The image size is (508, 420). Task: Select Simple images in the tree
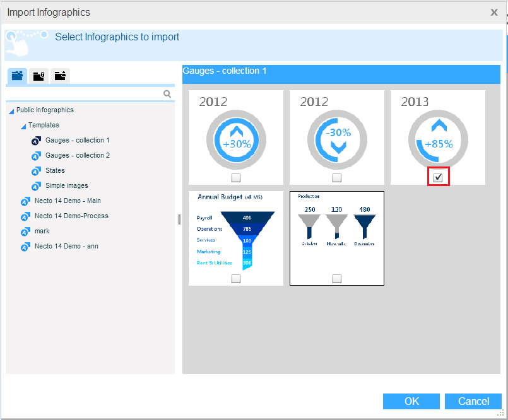(x=66, y=186)
